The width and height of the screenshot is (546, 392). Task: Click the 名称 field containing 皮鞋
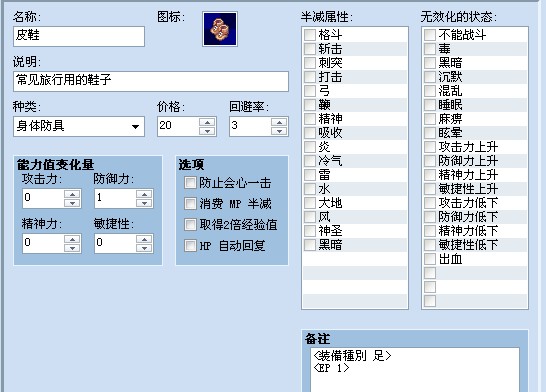click(79, 36)
